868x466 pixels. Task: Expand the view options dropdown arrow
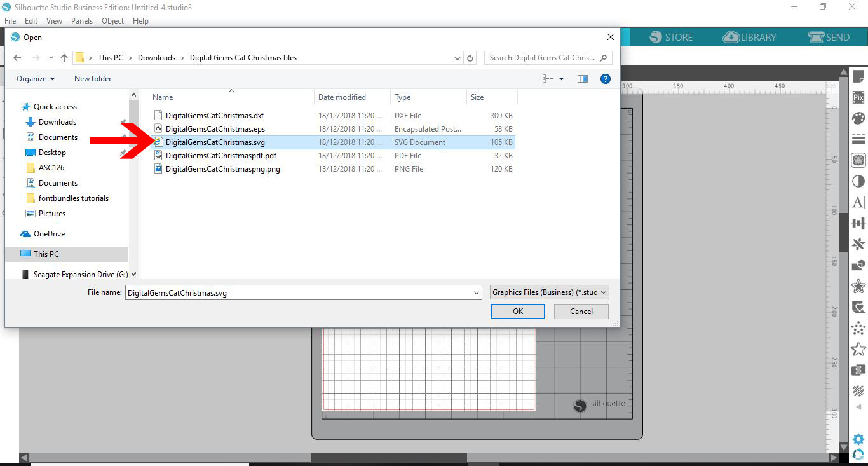561,79
